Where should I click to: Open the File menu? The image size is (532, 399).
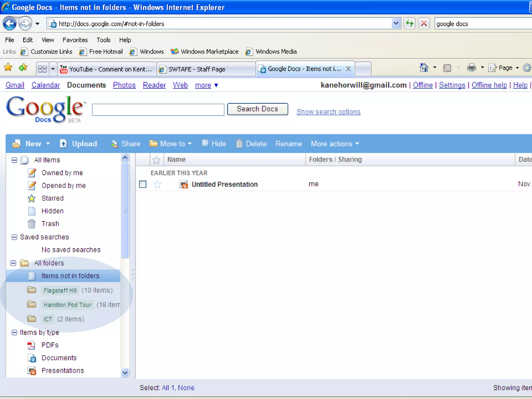pyautogui.click(x=10, y=40)
